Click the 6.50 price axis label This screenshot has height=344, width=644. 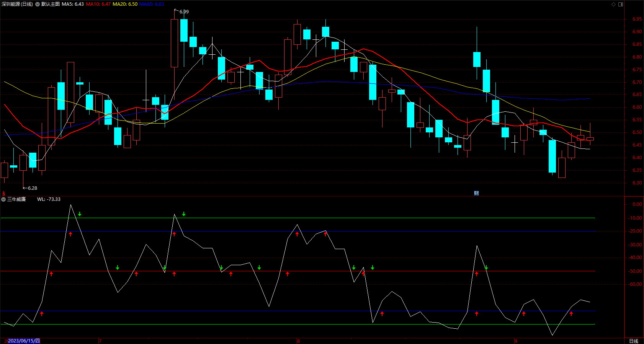(637, 132)
